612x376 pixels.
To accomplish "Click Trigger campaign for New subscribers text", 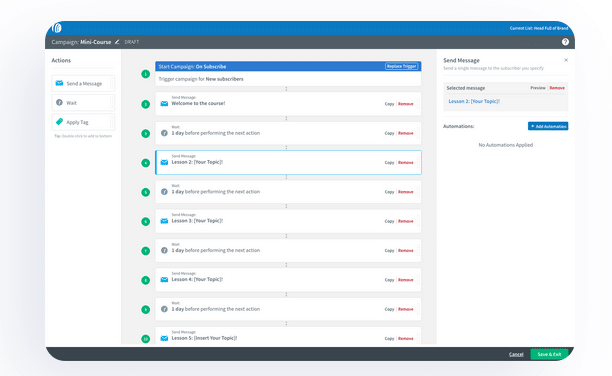I will coord(201,79).
